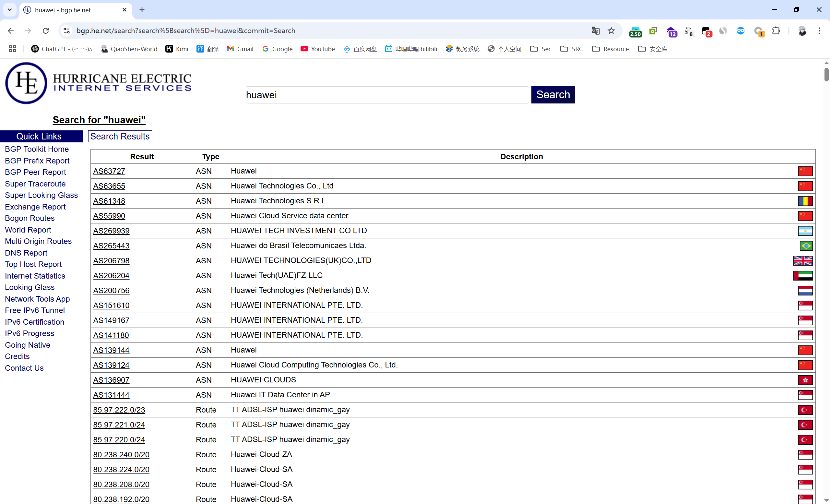The image size is (830, 504).
Task: Open the Chrome three-dot menu
Action: click(x=819, y=31)
